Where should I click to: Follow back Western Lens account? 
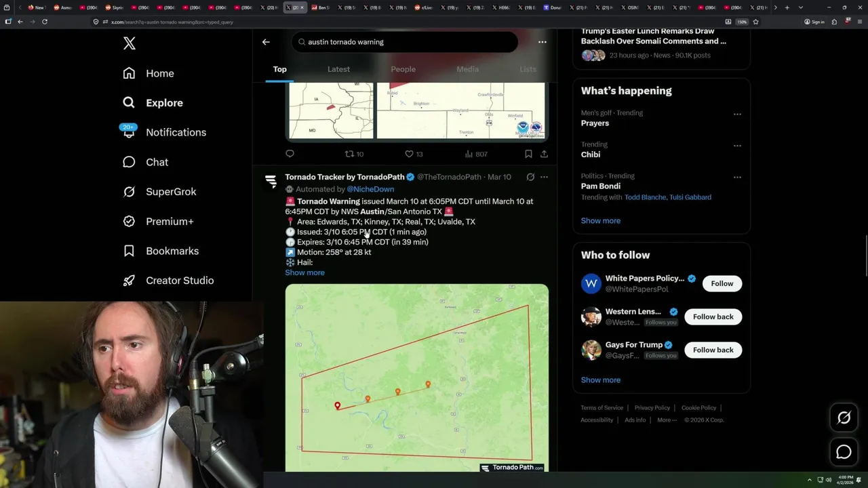point(713,317)
